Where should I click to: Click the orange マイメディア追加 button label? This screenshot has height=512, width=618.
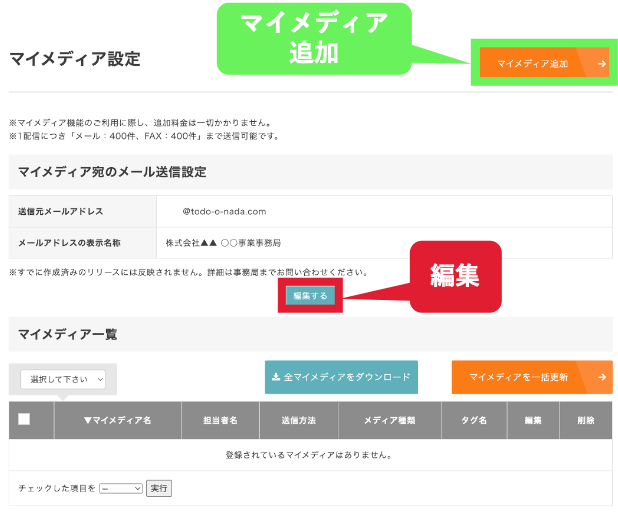pyautogui.click(x=532, y=63)
